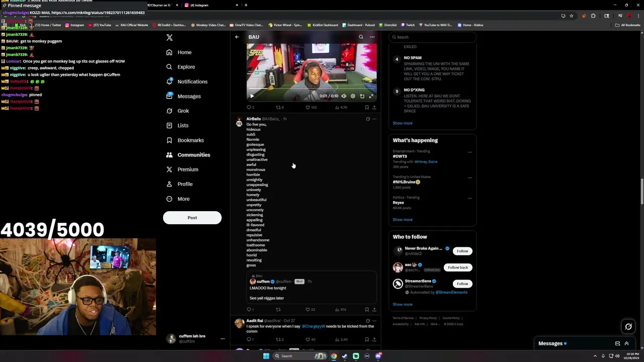The image size is (644, 362).
Task: Bookmark the AirBalls post
Action: click(x=367, y=310)
